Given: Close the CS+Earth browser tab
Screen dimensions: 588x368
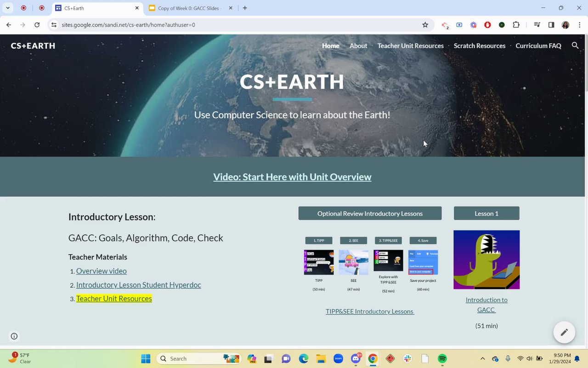Looking at the screenshot, I should 137,8.
